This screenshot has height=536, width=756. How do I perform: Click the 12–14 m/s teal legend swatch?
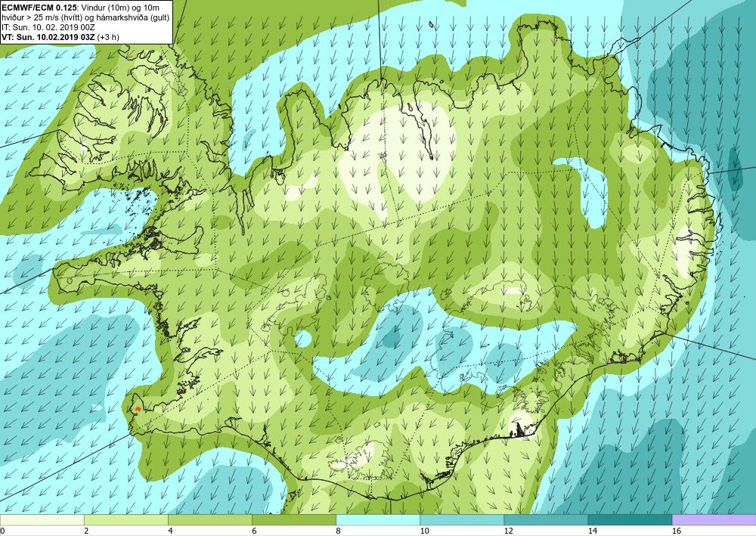click(546, 520)
